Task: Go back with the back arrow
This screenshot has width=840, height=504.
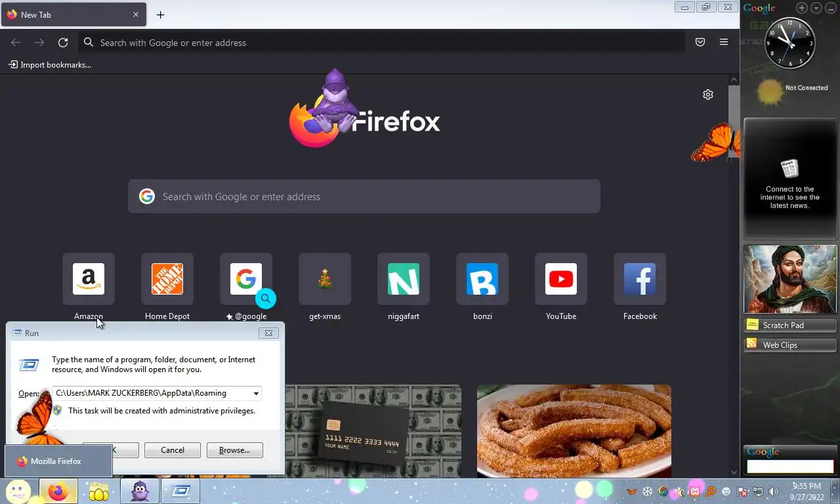Action: [x=16, y=43]
